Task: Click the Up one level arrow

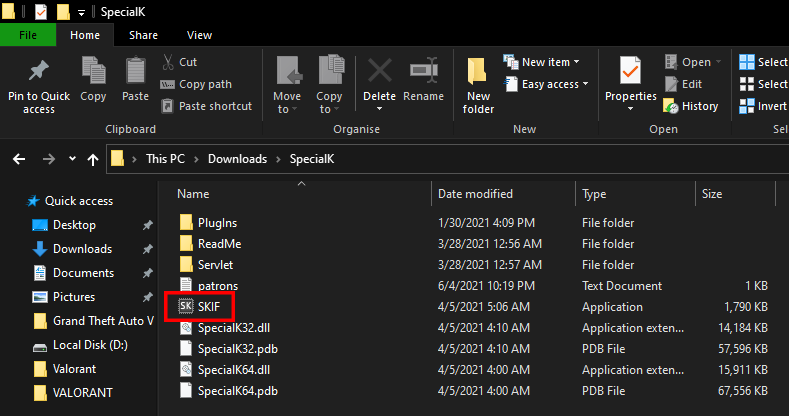Action: [x=93, y=159]
